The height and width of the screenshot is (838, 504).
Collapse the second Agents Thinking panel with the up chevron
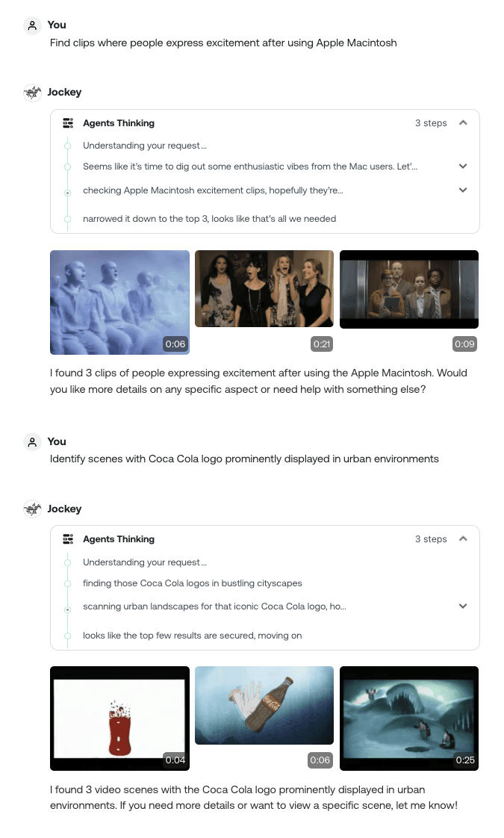[463, 539]
